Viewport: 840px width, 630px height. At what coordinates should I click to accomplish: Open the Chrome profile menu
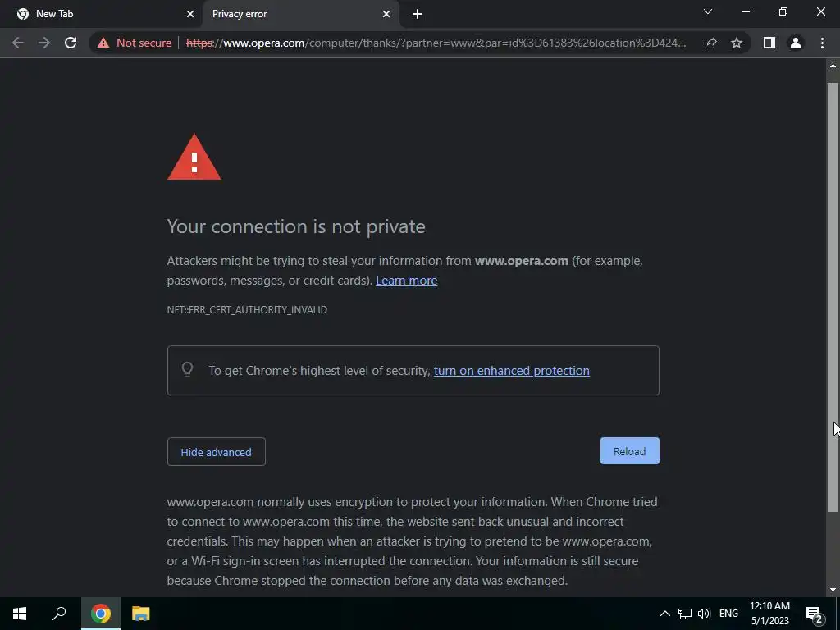pyautogui.click(x=796, y=43)
